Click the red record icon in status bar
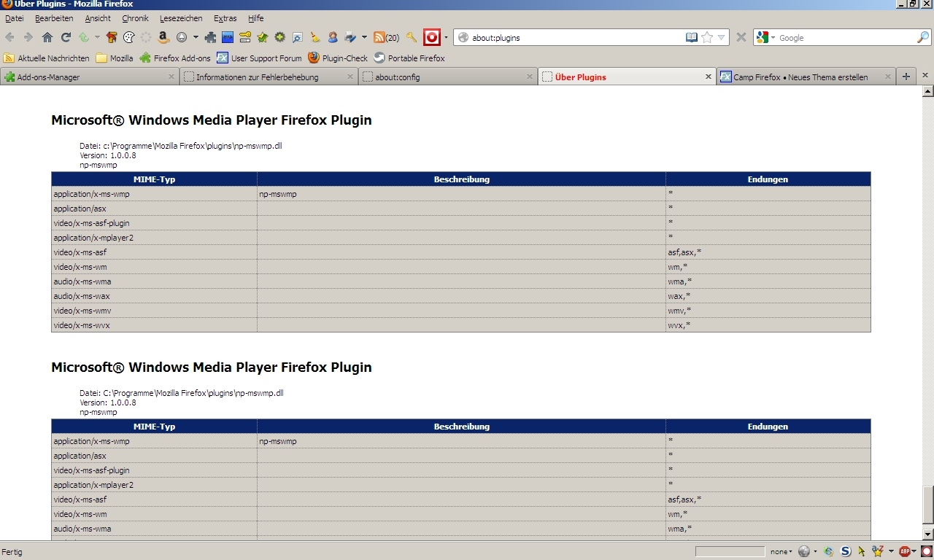 pos(926,551)
